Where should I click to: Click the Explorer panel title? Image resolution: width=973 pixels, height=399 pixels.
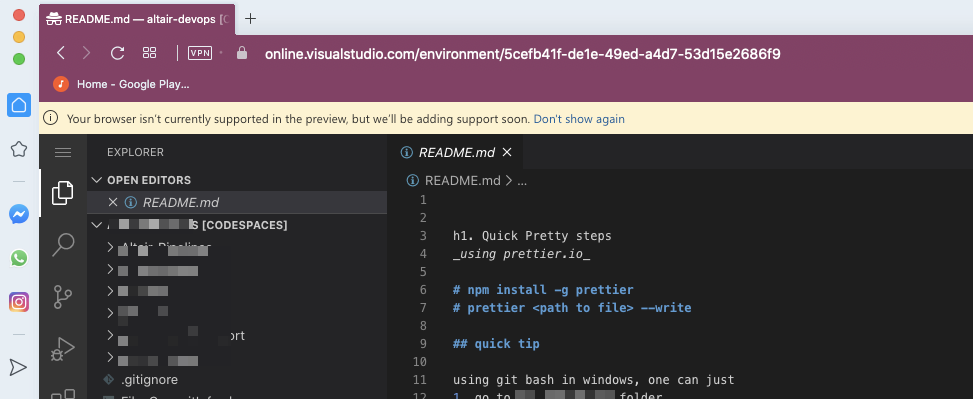point(135,152)
